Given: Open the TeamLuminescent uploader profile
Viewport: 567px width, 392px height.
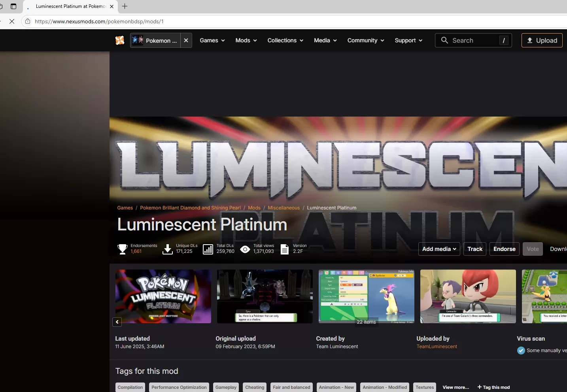Looking at the screenshot, I should 437,347.
